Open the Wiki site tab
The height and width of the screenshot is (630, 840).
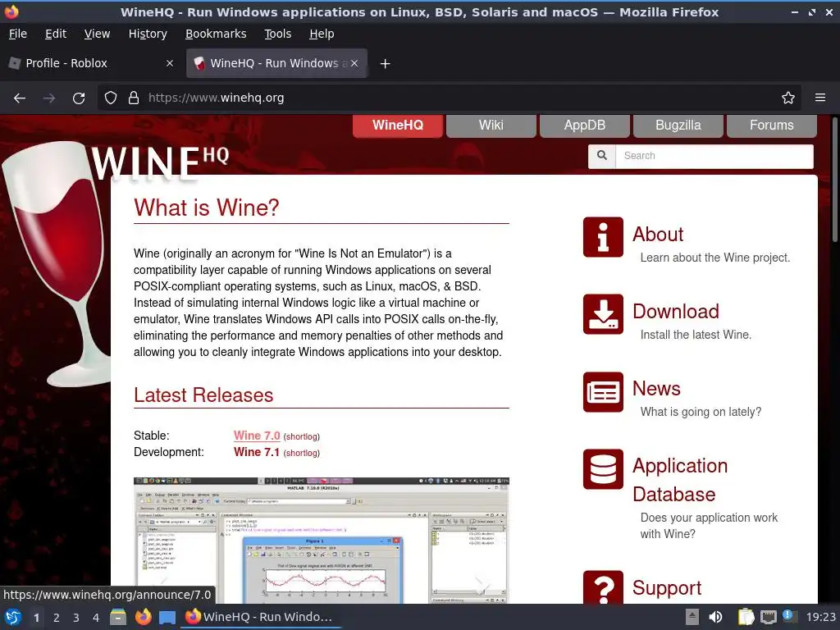click(x=491, y=126)
